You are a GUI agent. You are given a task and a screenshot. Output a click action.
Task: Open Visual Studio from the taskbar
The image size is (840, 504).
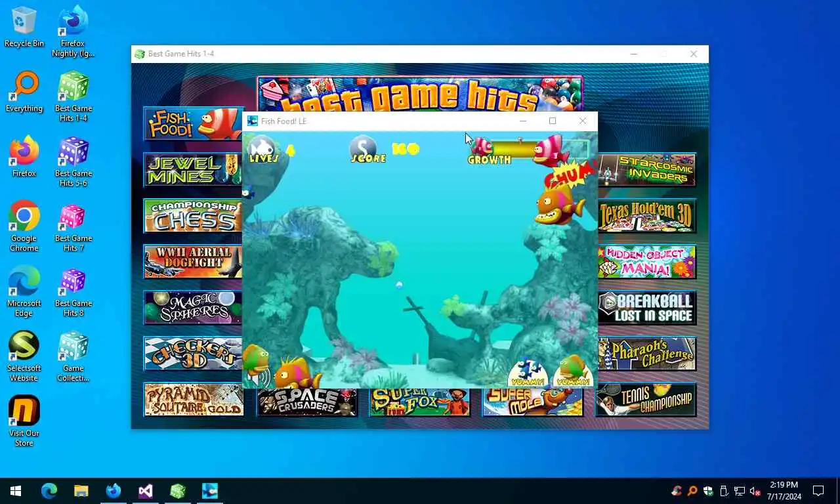(x=146, y=491)
